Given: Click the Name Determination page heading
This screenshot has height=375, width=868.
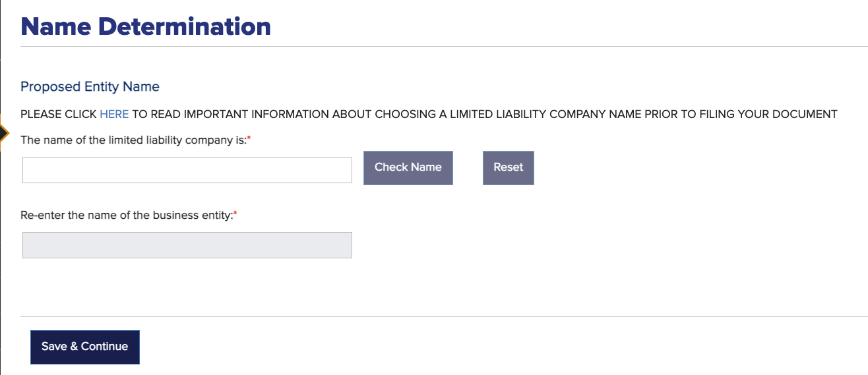Looking at the screenshot, I should click(146, 26).
